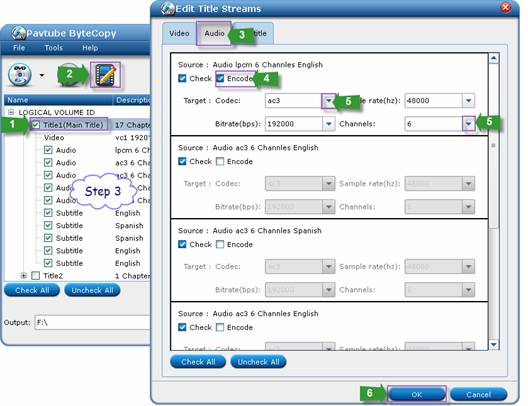Collapse the LOGICAL VOLUME ID tree node
Viewport: 528px width, 406px height.
pyautogui.click(x=11, y=112)
